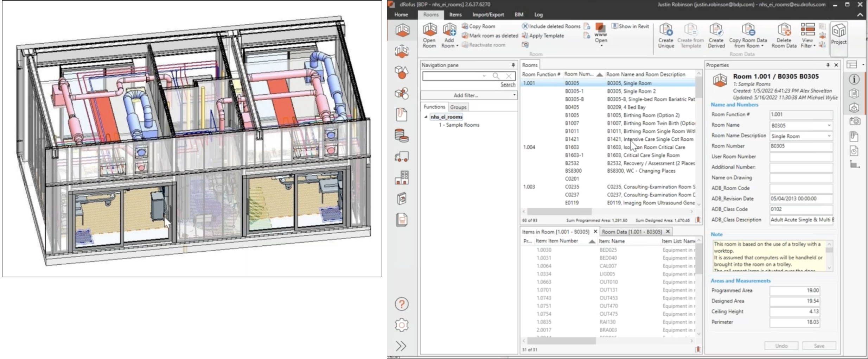Open Copy Room Data from Room dropdown
This screenshot has width=868, height=359.
coord(748,35)
